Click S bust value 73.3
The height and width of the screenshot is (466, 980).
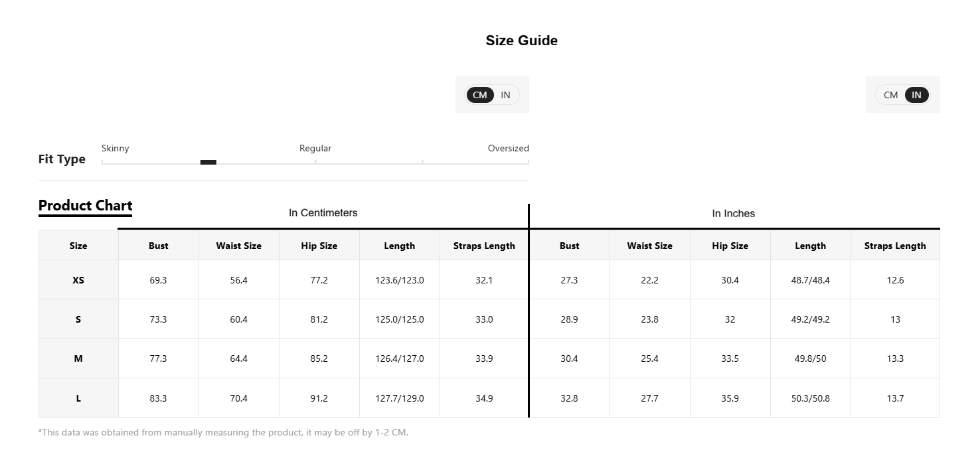[x=159, y=319]
